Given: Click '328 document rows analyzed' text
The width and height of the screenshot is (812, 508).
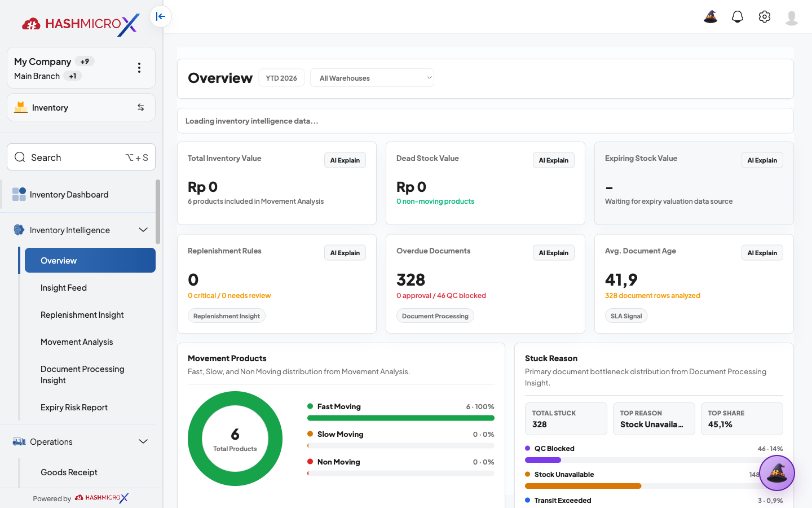Looking at the screenshot, I should 652,296.
